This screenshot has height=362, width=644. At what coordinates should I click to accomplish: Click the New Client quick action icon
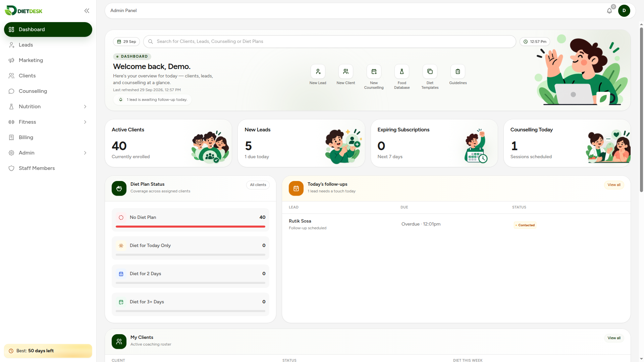(x=346, y=71)
